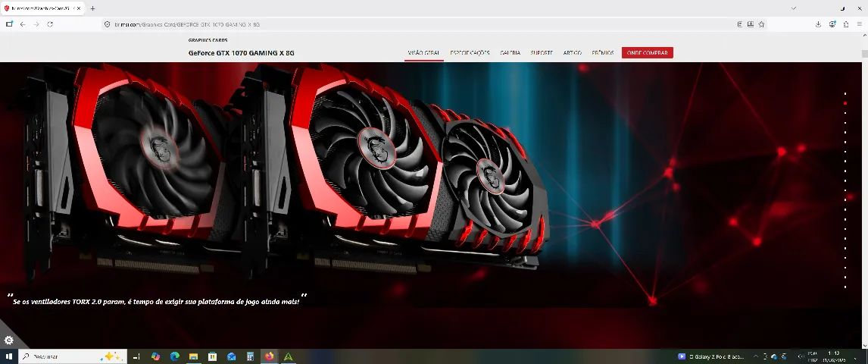Click the TORX 2.0 fans quote text
The image size is (868, 364).
156,302
